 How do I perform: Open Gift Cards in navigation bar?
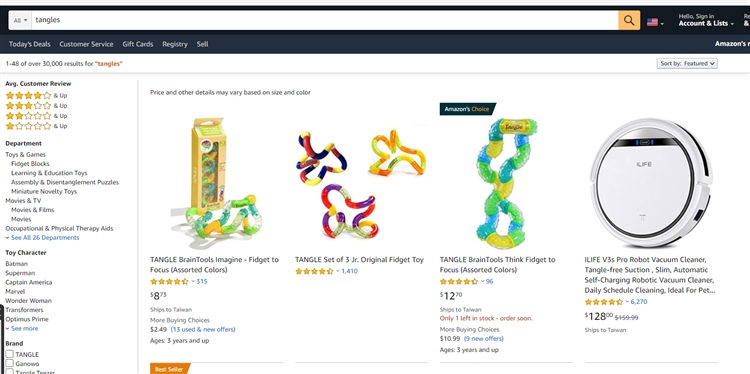[x=138, y=44]
